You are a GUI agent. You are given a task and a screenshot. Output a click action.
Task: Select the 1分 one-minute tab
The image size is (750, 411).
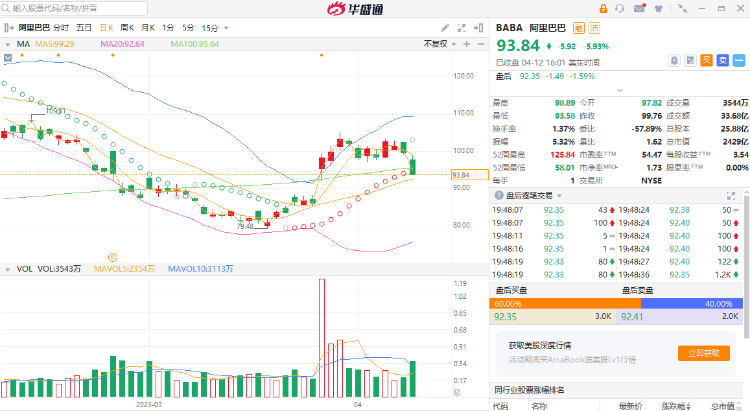tap(168, 28)
